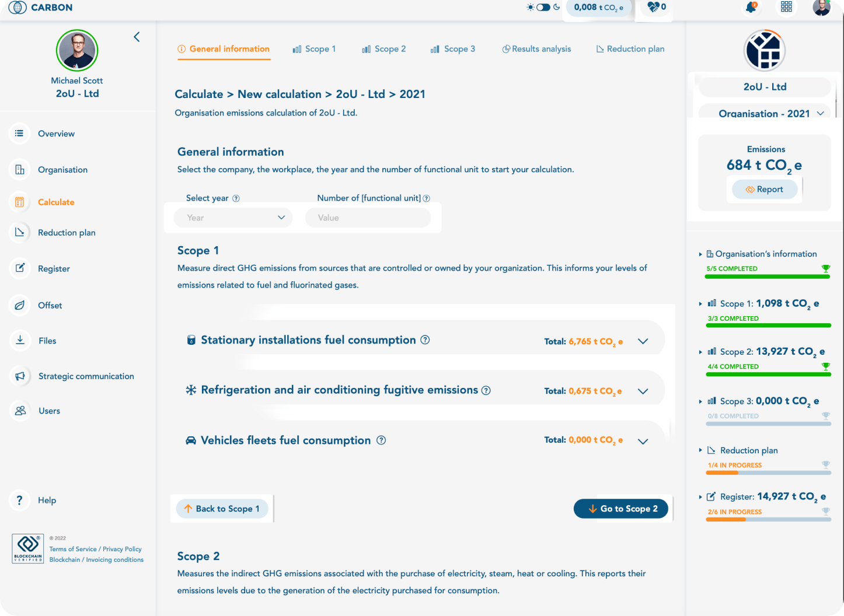Viewport: 844px width, 616px height.
Task: Click the Blockchain Verified badge
Action: (x=27, y=548)
